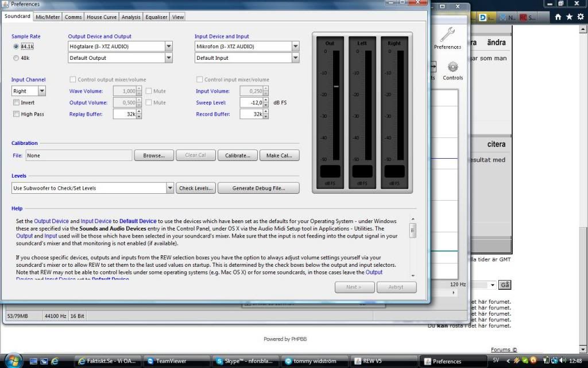The width and height of the screenshot is (588, 368).
Task: Click the Controls gear icon
Action: [x=452, y=68]
